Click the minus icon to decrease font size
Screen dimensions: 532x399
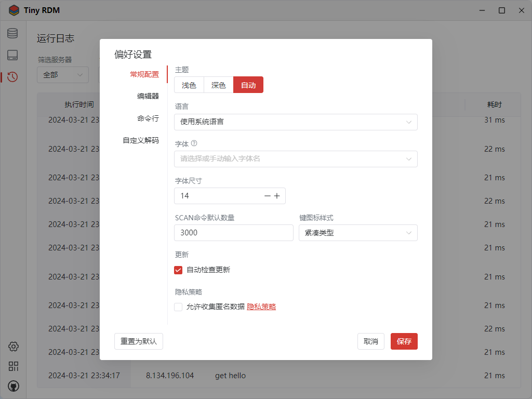coord(268,196)
